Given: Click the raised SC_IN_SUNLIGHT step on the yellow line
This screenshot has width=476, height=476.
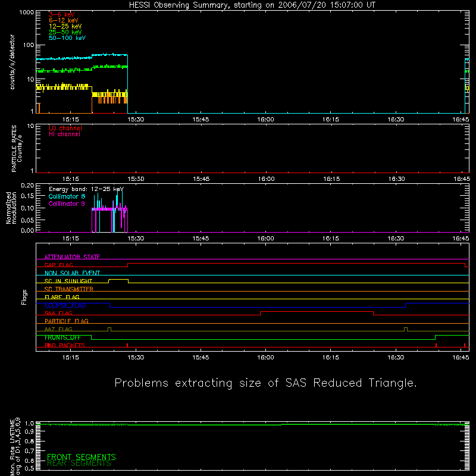Looking at the screenshot, I should [x=118, y=279].
